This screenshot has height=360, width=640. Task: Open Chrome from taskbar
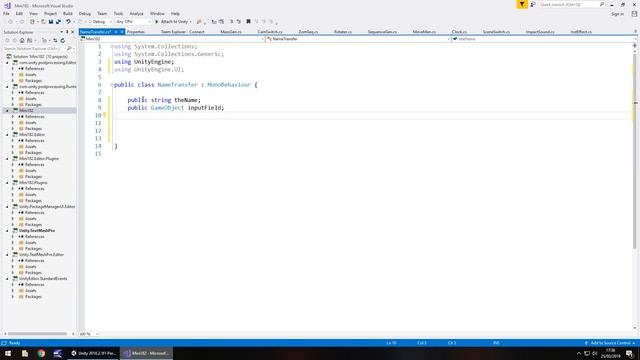(x=41, y=353)
